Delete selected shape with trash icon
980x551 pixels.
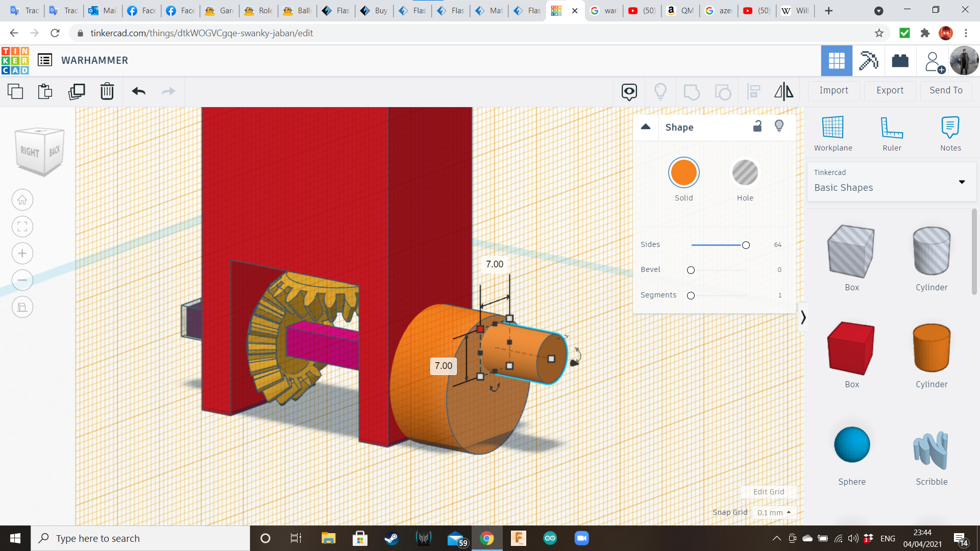(107, 92)
